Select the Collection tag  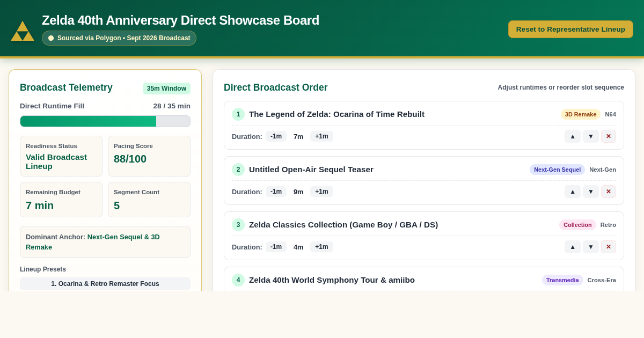577,225
